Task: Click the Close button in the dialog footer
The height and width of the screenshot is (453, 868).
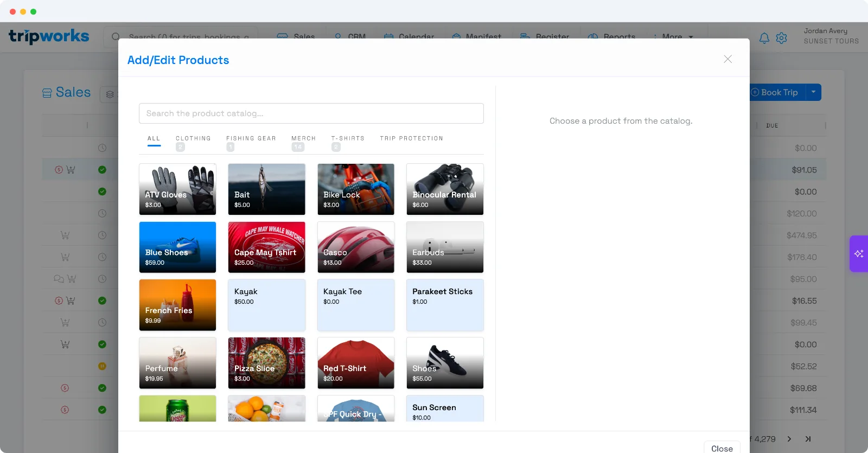Action: tap(722, 447)
